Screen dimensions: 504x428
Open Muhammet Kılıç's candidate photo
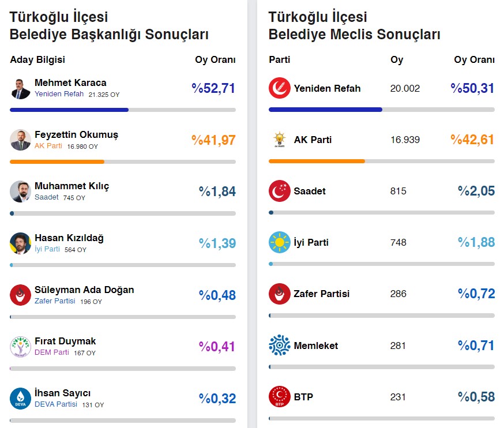pyautogui.click(x=21, y=192)
